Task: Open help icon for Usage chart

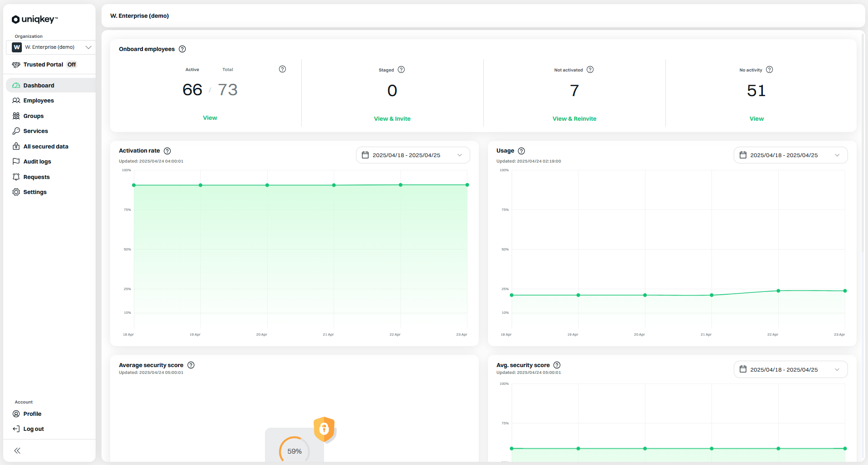Action: coord(522,151)
